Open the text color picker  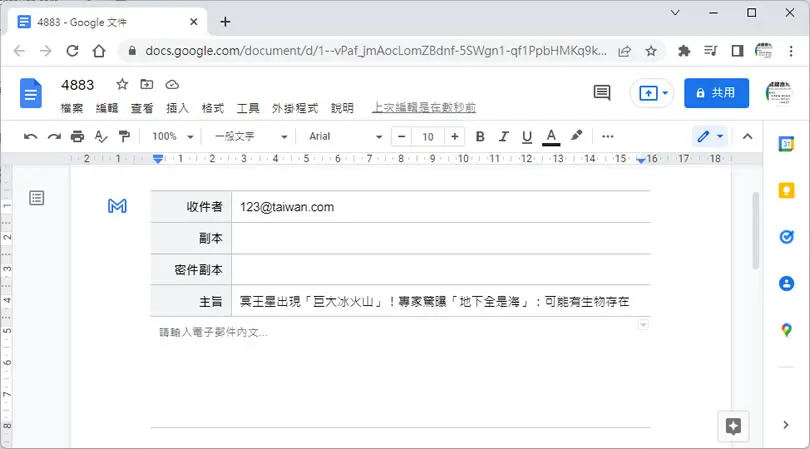(x=551, y=137)
